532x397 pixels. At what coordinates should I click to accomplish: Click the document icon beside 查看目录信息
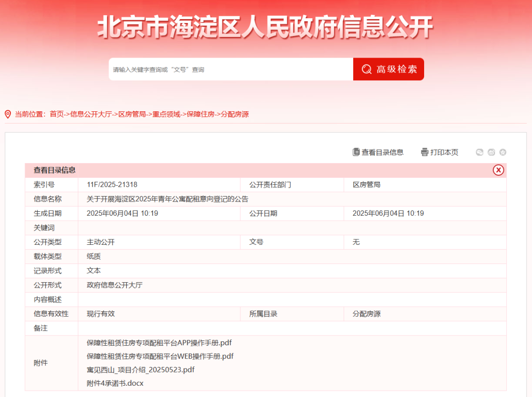pos(356,152)
